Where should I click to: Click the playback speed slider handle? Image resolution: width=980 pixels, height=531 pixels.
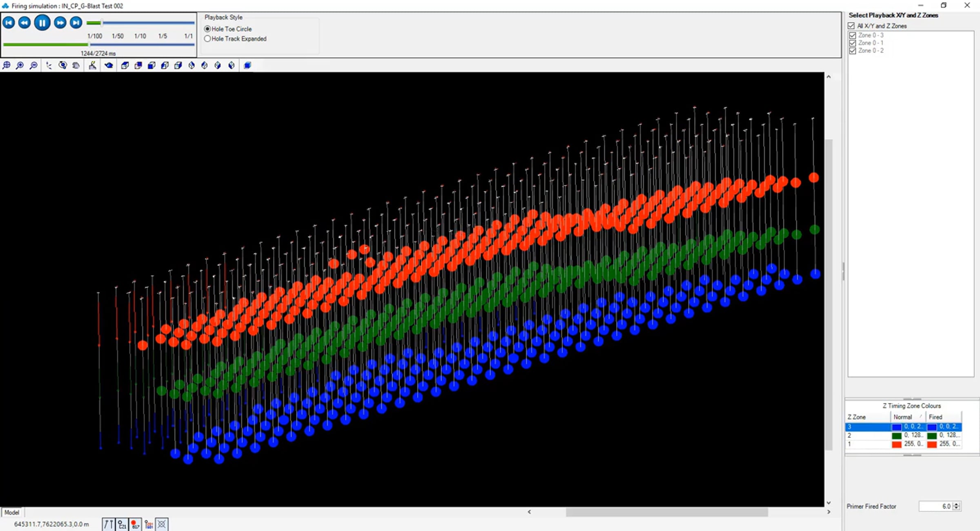(102, 23)
